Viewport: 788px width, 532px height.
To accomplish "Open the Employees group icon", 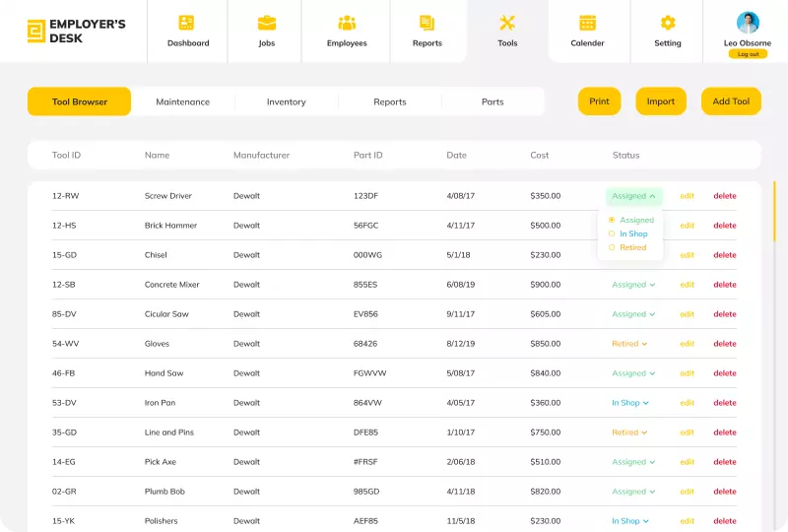I will (x=347, y=23).
